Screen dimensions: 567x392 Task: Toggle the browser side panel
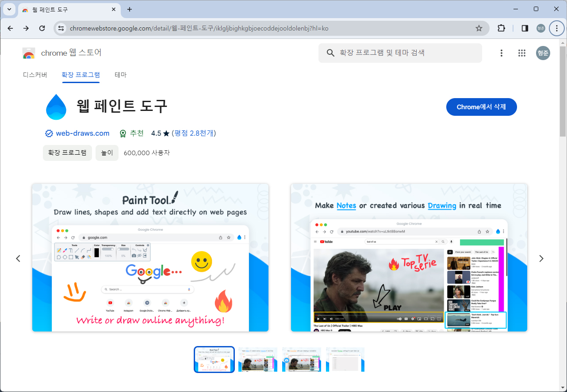(525, 28)
